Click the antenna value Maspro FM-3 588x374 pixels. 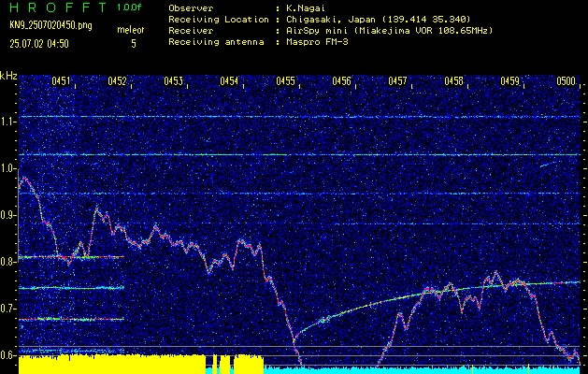317,42
